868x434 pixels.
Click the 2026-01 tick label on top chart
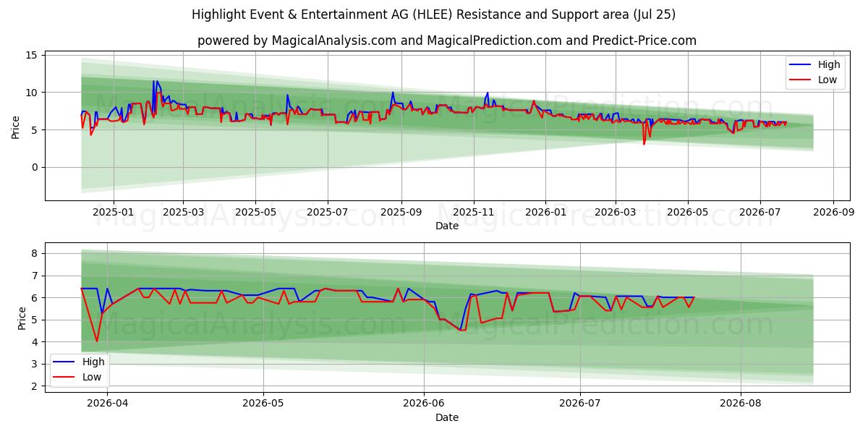pos(545,213)
